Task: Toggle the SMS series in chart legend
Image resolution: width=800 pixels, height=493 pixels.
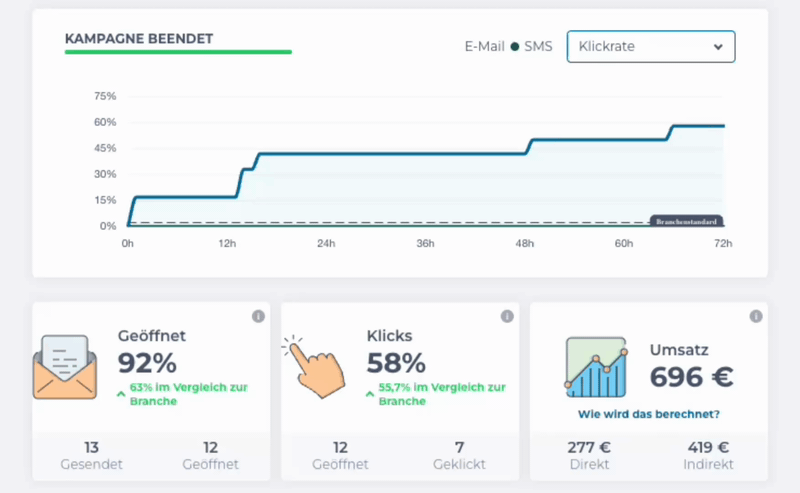Action: click(531, 46)
